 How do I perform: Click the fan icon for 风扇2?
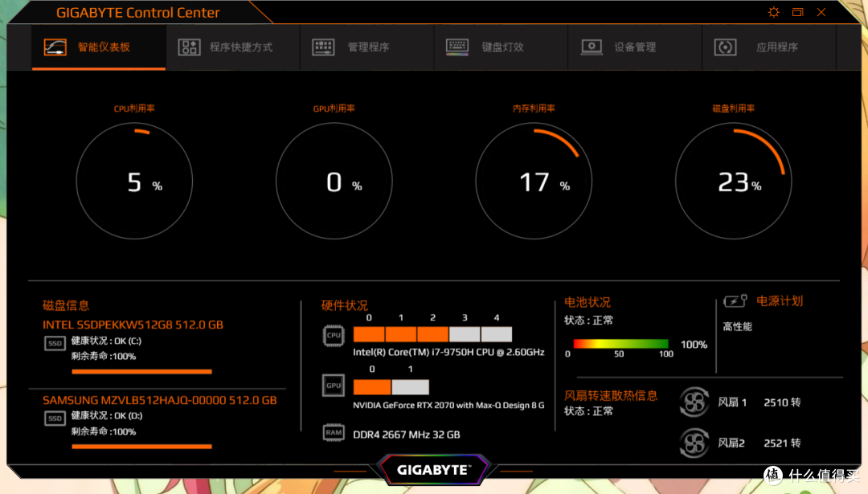click(694, 443)
